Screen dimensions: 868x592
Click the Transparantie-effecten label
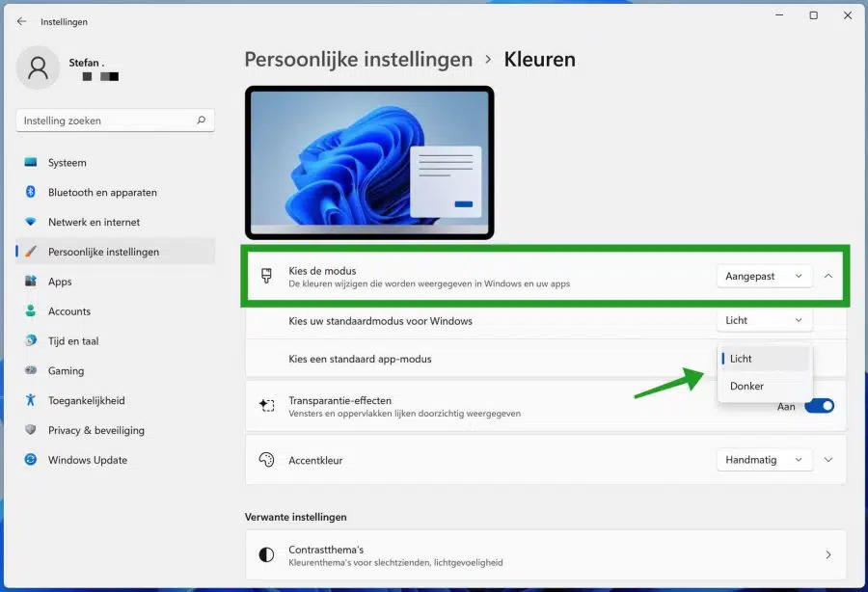[339, 400]
